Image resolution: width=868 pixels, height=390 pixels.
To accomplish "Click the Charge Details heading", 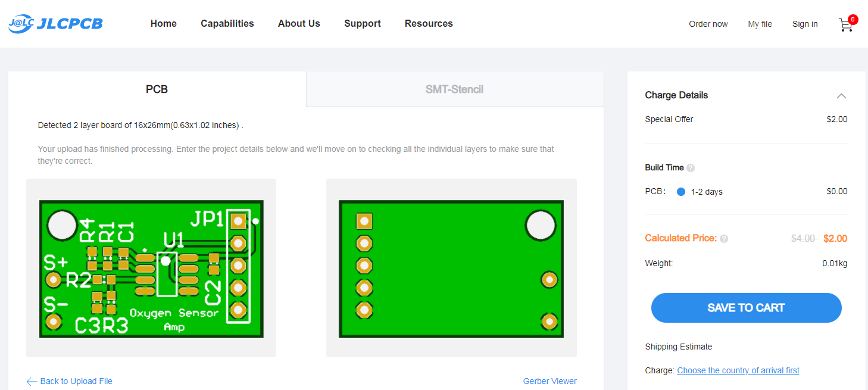I will click(x=676, y=95).
